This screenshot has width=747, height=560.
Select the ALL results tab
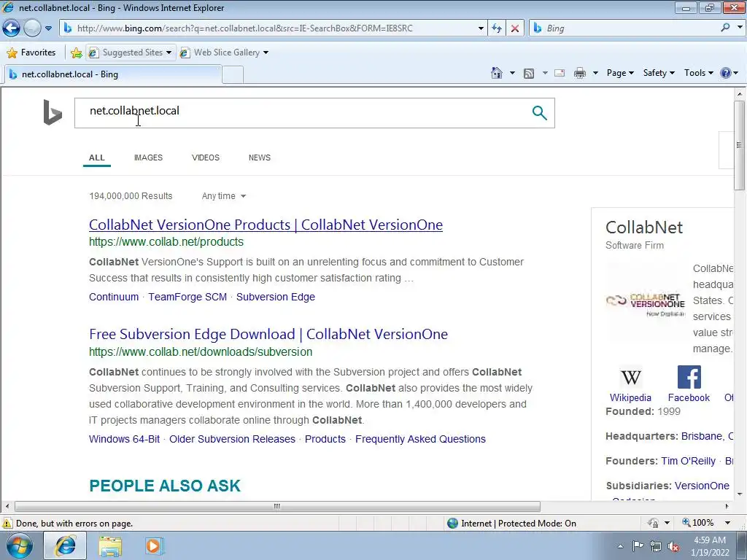[x=97, y=157]
